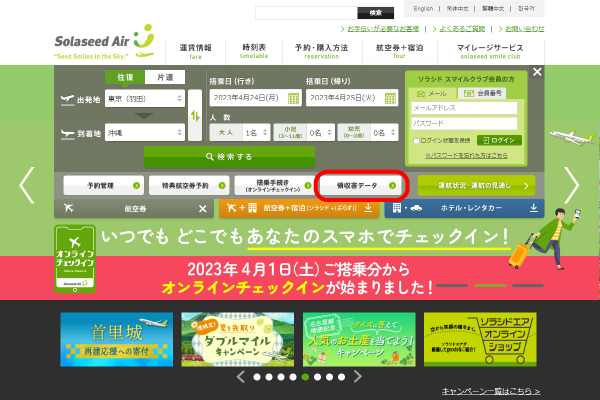Open 予約・購入方法 reservation menu
Image resolution: width=600 pixels, height=400 pixels.
coord(322,51)
